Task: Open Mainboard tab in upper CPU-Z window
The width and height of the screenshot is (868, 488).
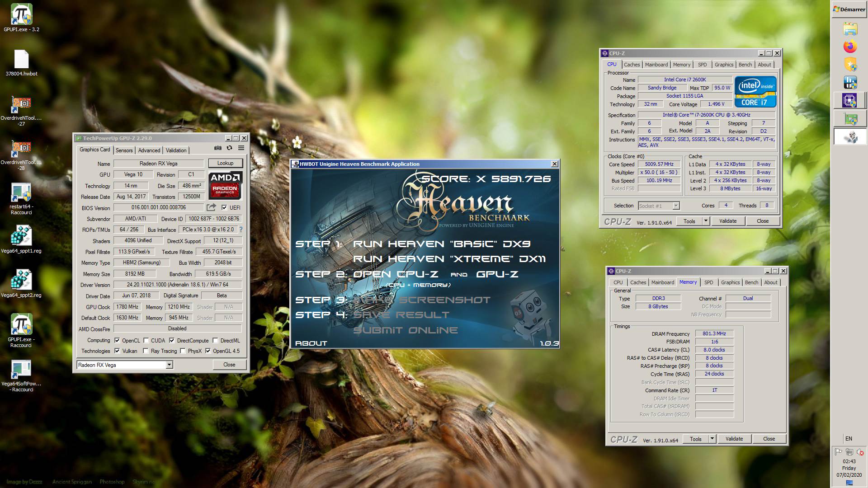Action: (656, 65)
